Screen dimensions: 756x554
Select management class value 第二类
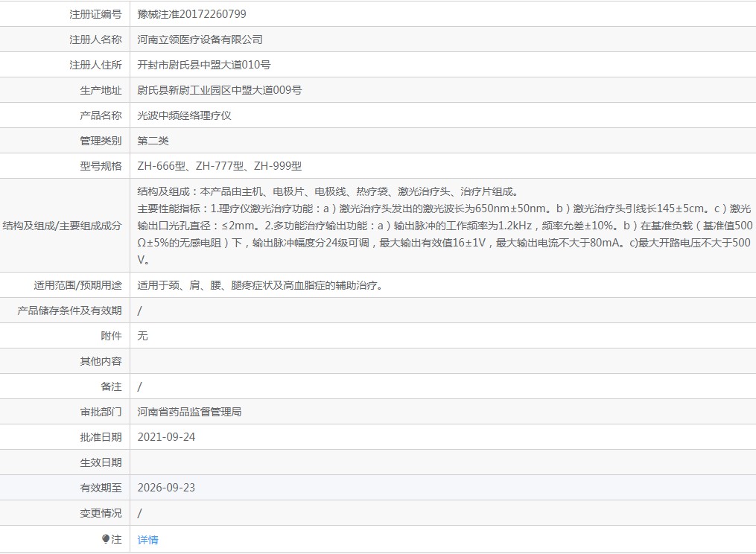pyautogui.click(x=153, y=141)
